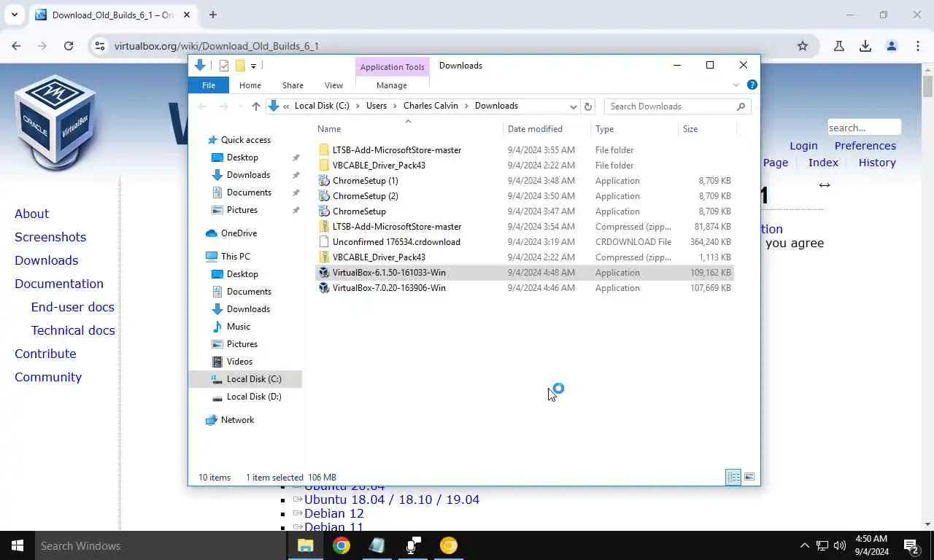Open Chrome Downloads tray icon

[865, 46]
